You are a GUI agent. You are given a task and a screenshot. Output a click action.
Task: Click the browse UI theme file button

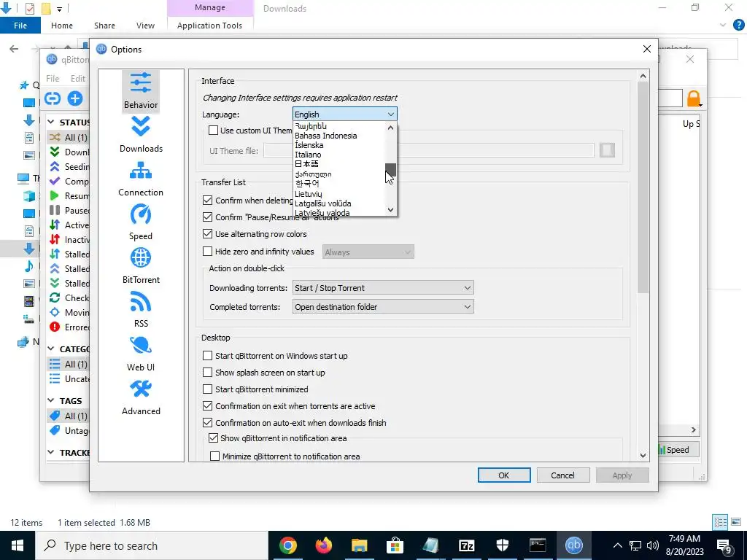[607, 150]
